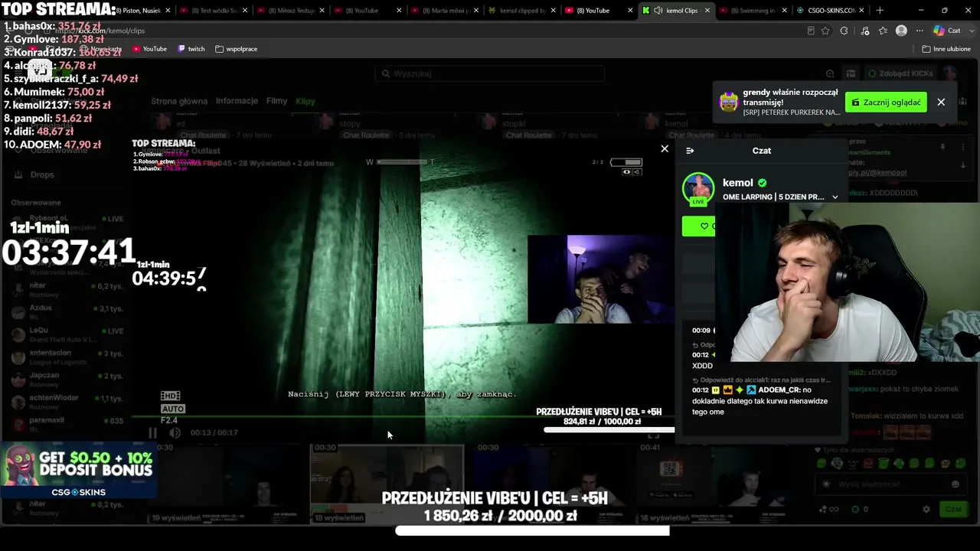Click the 'Zdobądź KICKs' button

tap(902, 73)
